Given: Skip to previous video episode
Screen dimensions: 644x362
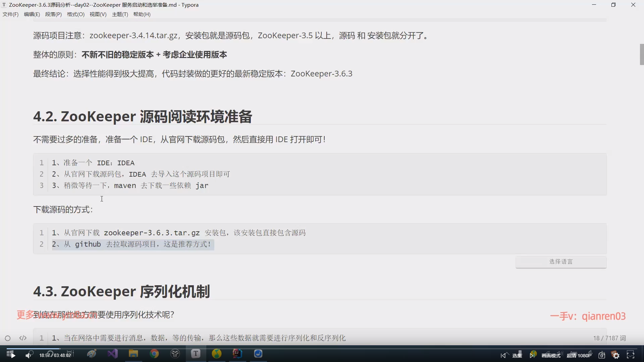Looking at the screenshot, I should 503,355.
